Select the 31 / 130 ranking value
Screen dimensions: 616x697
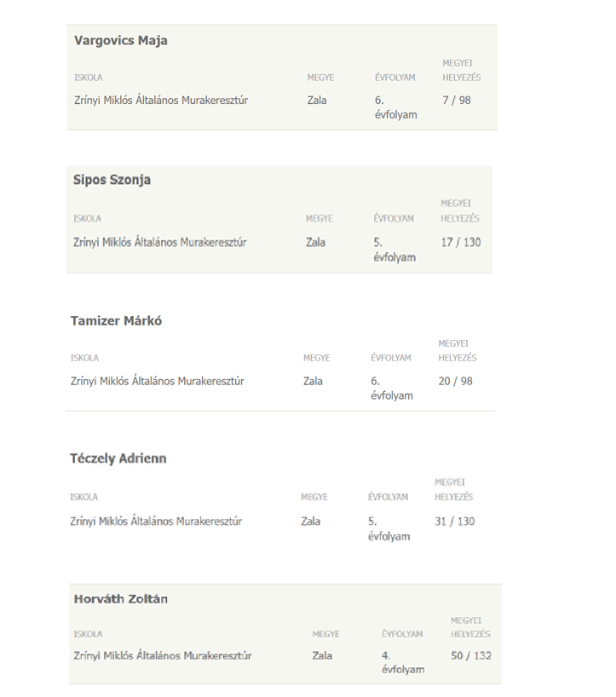[x=455, y=521]
